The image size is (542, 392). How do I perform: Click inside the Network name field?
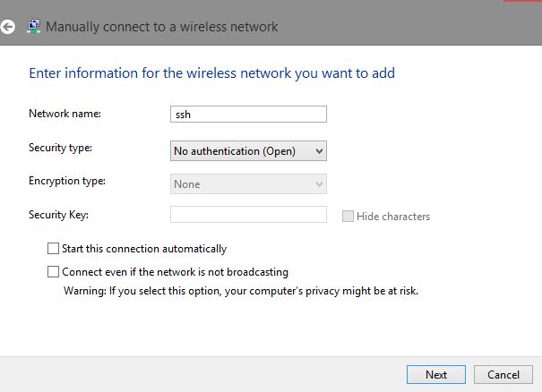248,114
